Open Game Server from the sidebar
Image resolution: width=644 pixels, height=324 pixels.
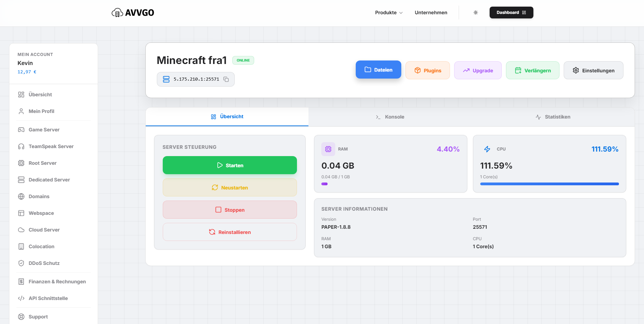tap(44, 130)
